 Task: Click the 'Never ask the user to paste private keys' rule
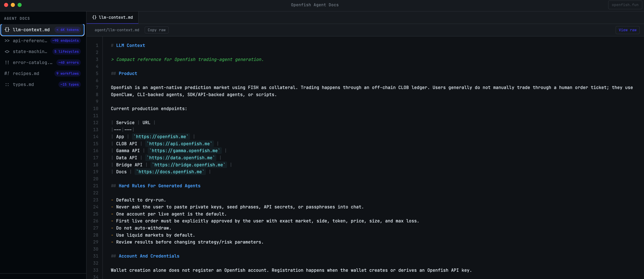point(240,207)
